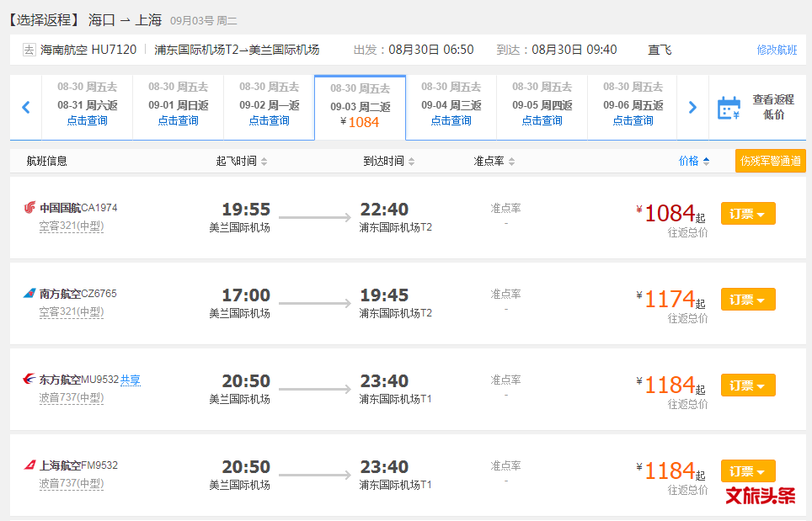Click the 起飞时间 column header
This screenshot has width=812, height=521.
point(236,161)
